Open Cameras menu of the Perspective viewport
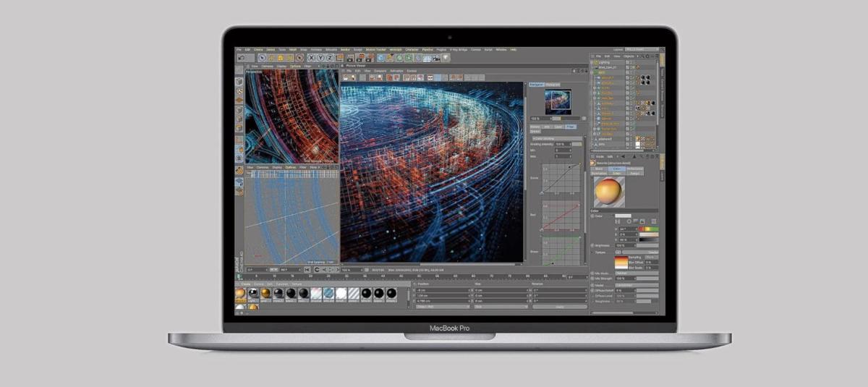868x387 pixels. (267, 67)
